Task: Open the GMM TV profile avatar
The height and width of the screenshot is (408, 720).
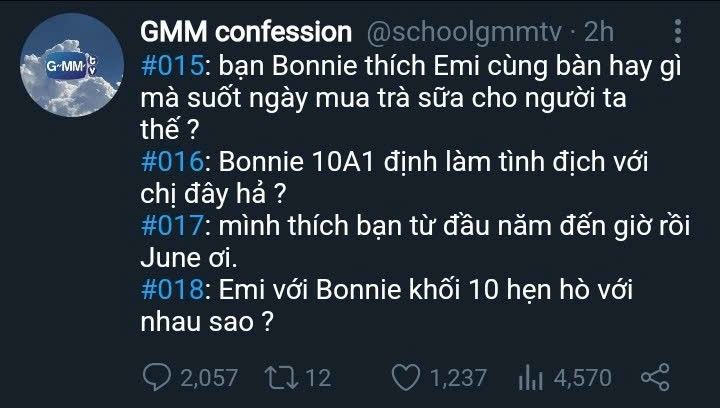Action: coord(64,67)
